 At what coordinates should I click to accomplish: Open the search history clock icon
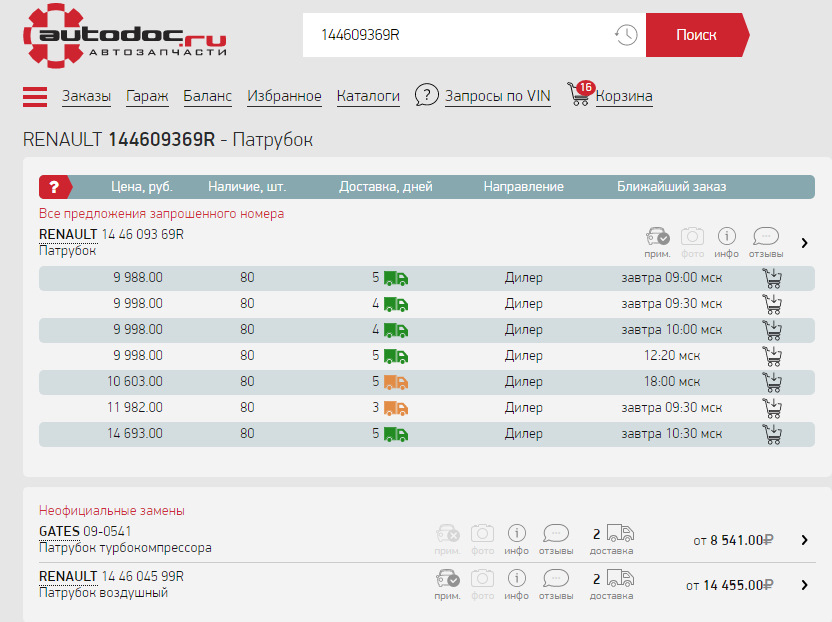[626, 35]
